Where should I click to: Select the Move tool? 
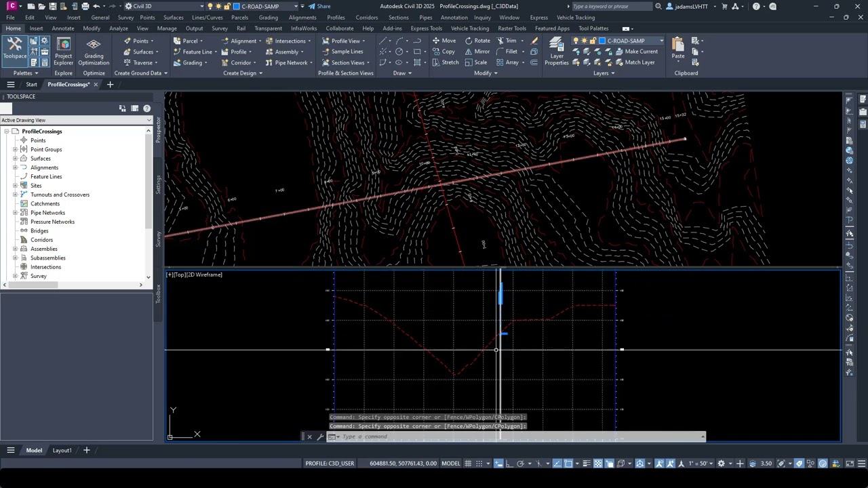443,41
